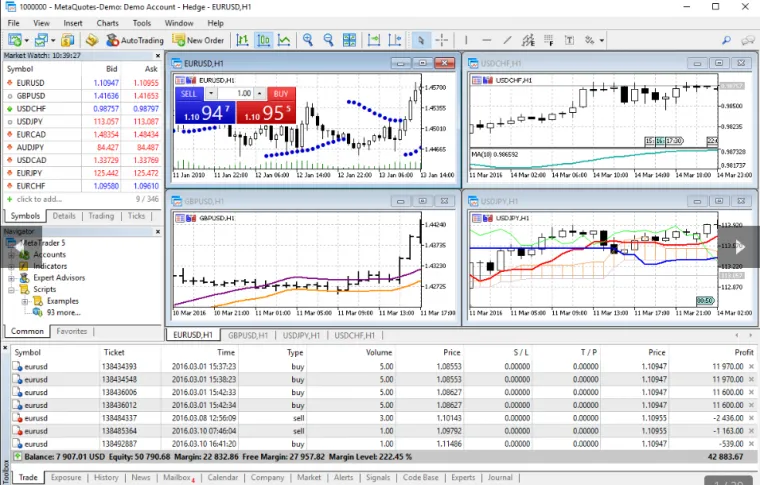Select GBPUSD row in Market Watch

82,96
